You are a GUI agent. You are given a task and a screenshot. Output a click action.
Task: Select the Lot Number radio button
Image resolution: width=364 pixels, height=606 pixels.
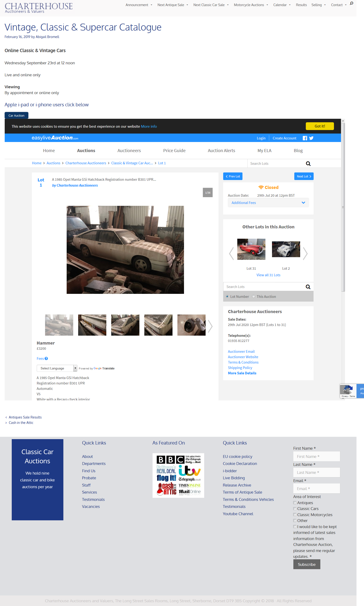click(227, 296)
